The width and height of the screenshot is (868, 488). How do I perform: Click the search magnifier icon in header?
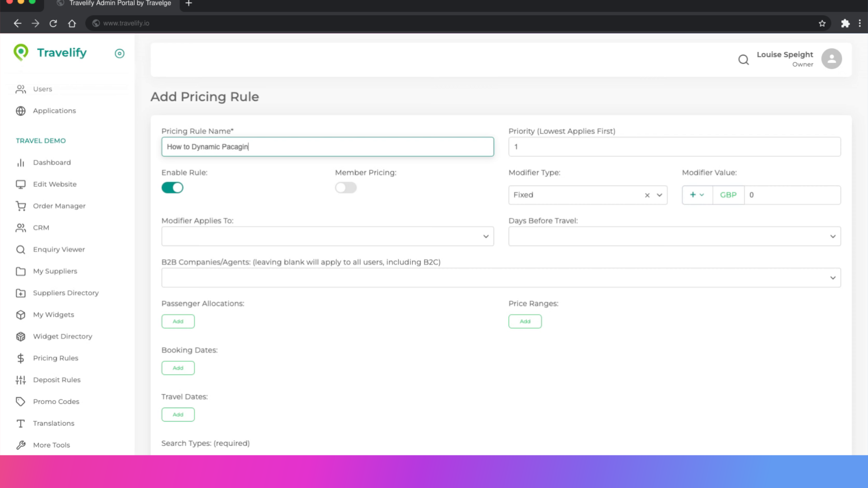click(x=743, y=60)
